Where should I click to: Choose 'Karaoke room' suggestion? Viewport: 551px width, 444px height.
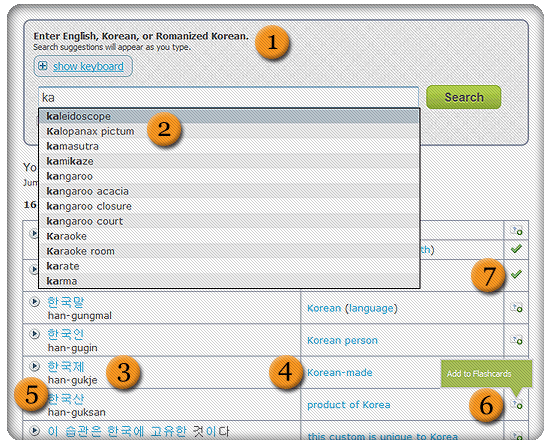[x=229, y=252]
